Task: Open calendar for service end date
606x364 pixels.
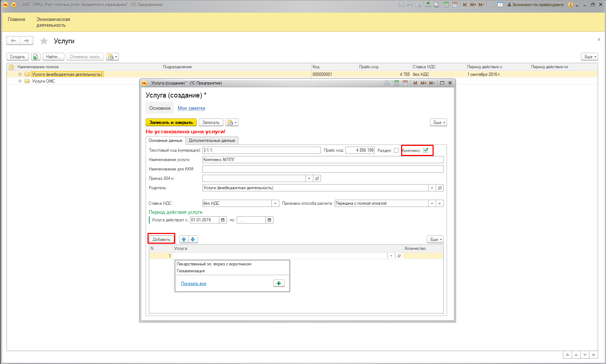Action: pyautogui.click(x=269, y=220)
